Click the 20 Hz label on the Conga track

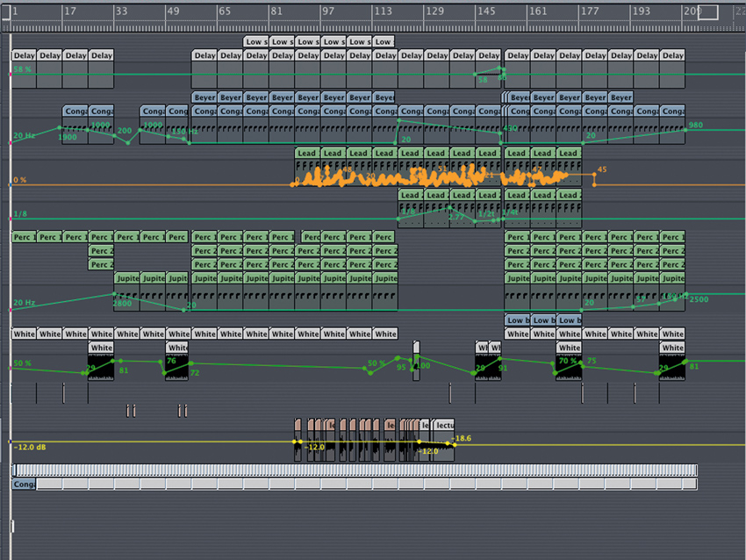(24, 135)
